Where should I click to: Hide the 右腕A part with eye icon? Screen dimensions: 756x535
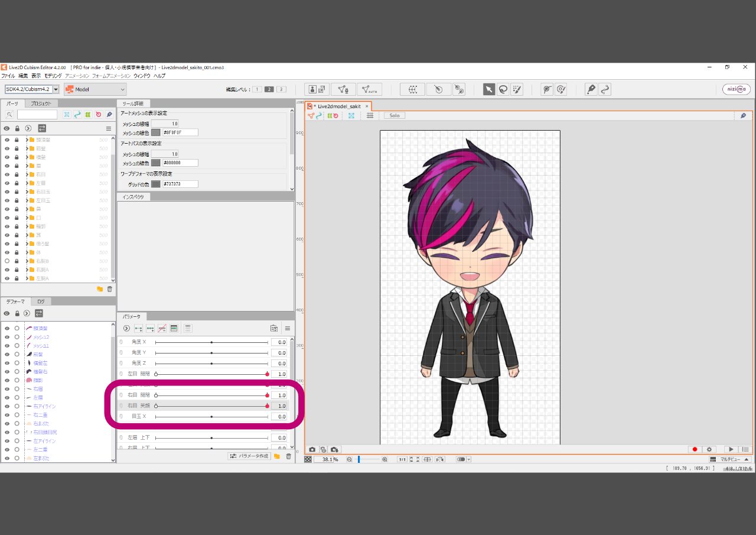(x=7, y=270)
